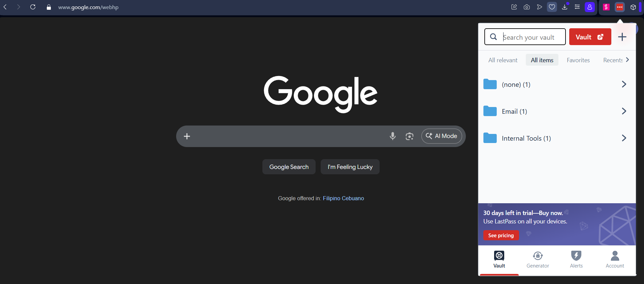Open the Vault bottom navigation tab
This screenshot has width=644, height=284.
pos(499,260)
